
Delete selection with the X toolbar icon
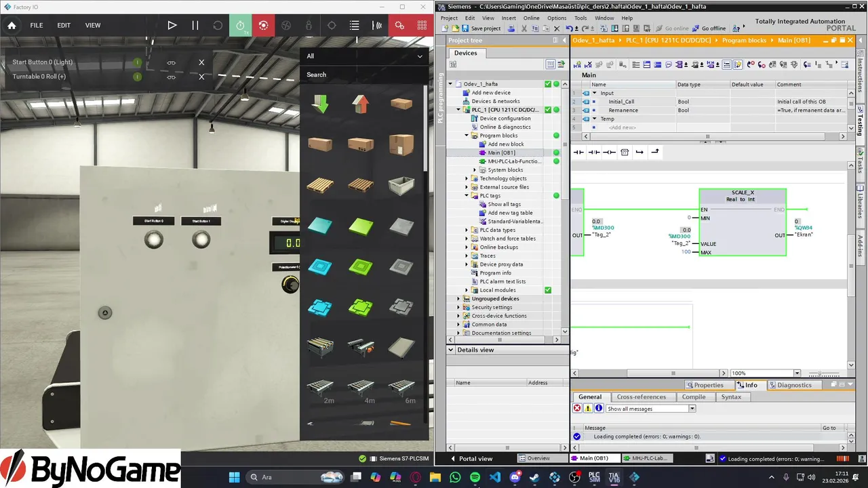[557, 28]
